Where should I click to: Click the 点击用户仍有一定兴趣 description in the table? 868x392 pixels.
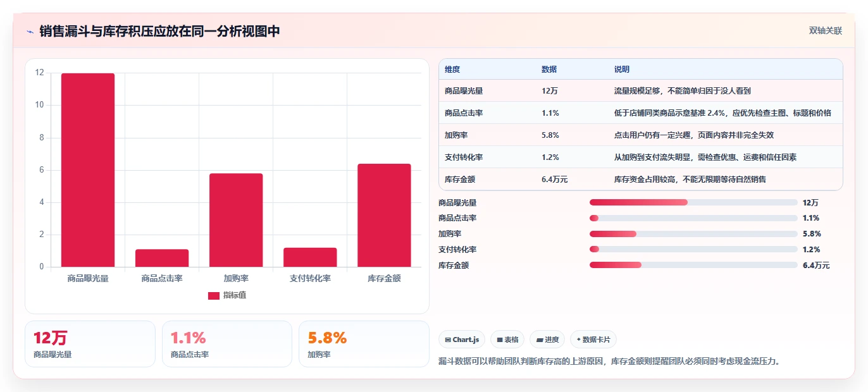[694, 135]
